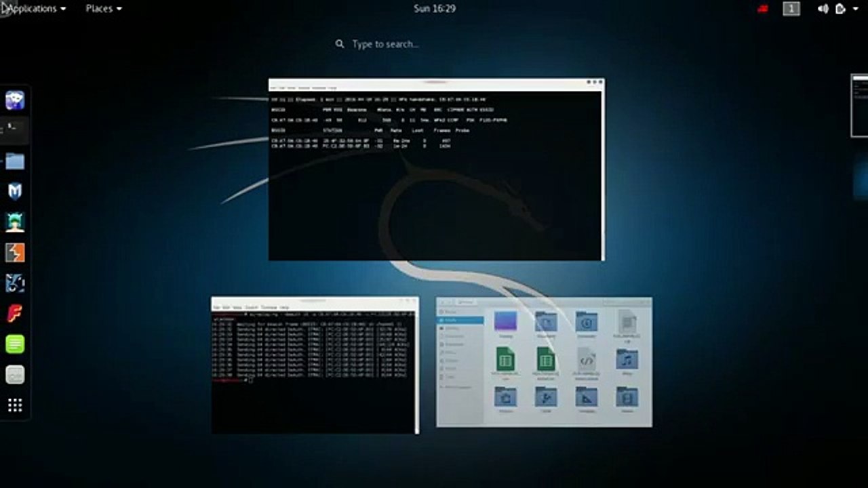Click the Templates folder in Files window
This screenshot has width=868, height=488.
click(x=587, y=400)
